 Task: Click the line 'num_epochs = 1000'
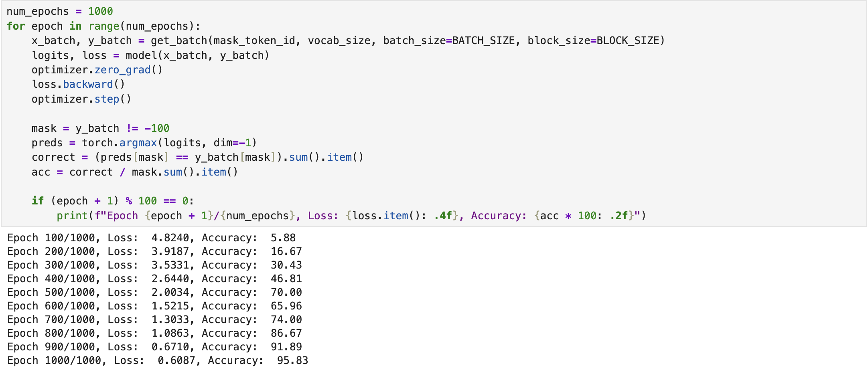pos(60,12)
